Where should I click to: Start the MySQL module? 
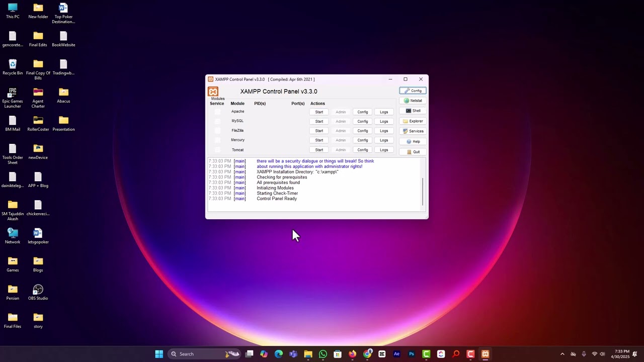click(x=319, y=121)
